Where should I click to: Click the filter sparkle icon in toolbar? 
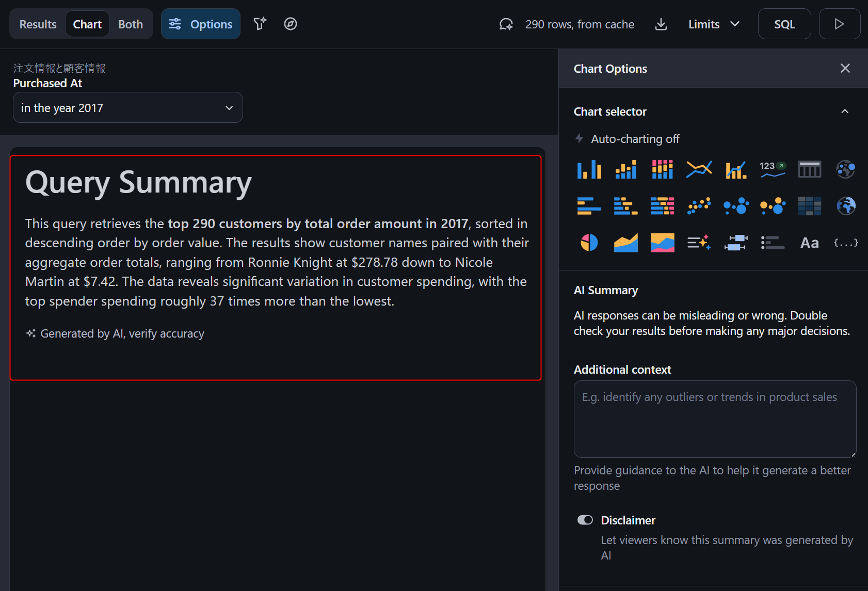click(x=260, y=24)
